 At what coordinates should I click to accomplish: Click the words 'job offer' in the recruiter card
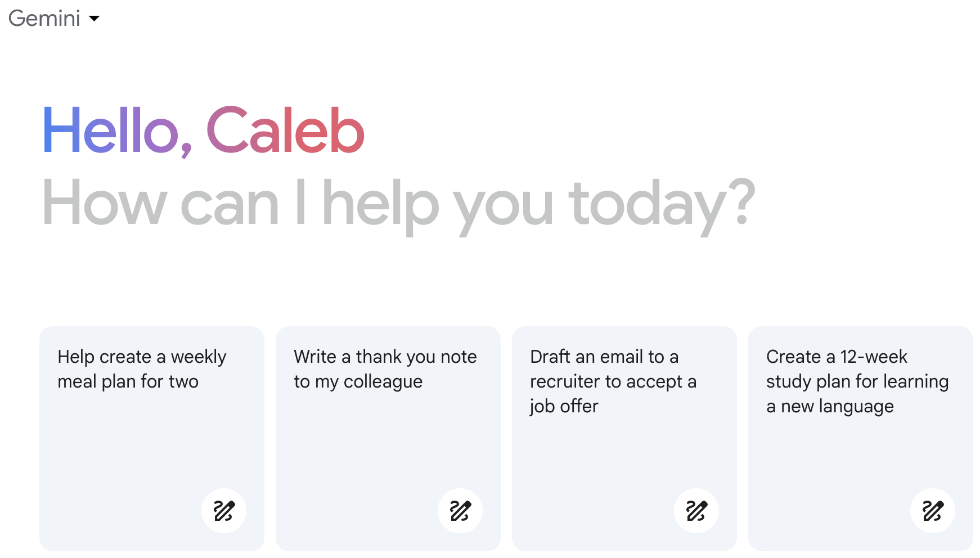click(x=564, y=406)
